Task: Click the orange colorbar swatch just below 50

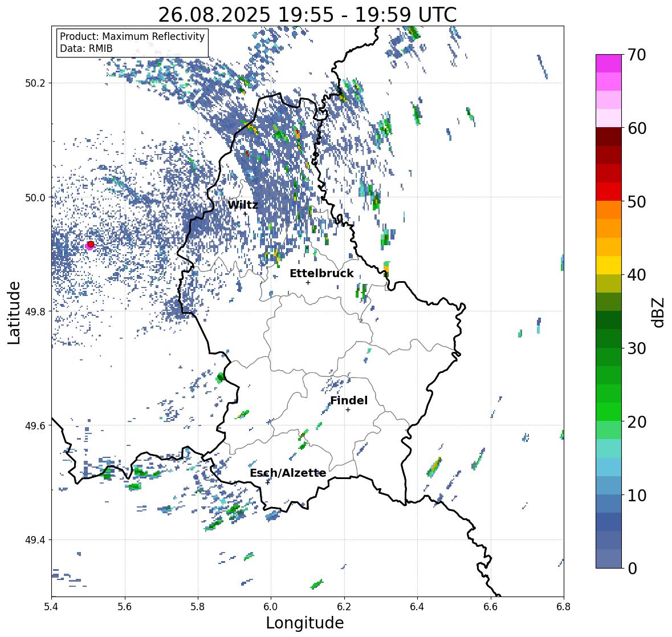Action: tap(609, 210)
